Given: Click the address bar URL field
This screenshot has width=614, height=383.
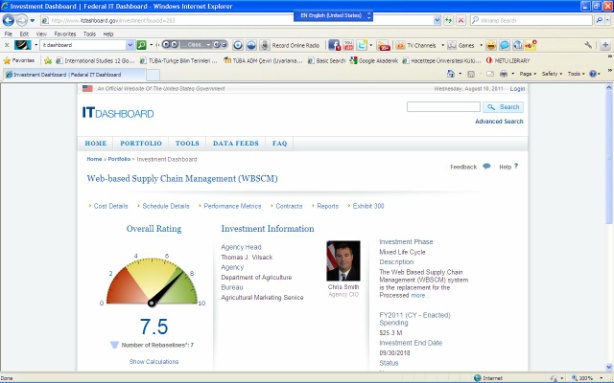Looking at the screenshot, I should (237, 20).
